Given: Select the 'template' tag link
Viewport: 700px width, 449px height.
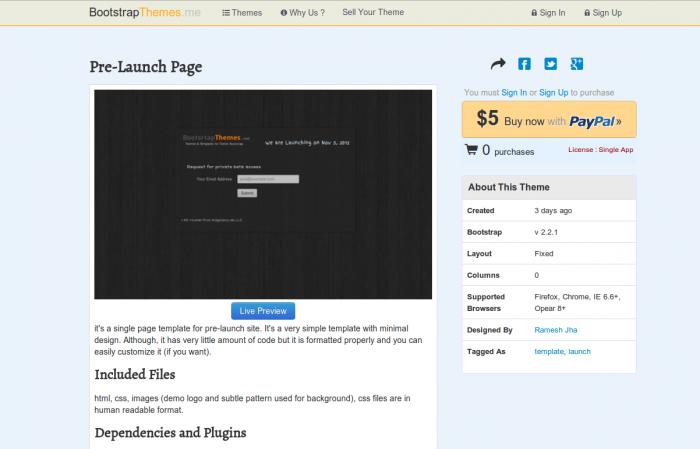Looking at the screenshot, I should click(549, 352).
